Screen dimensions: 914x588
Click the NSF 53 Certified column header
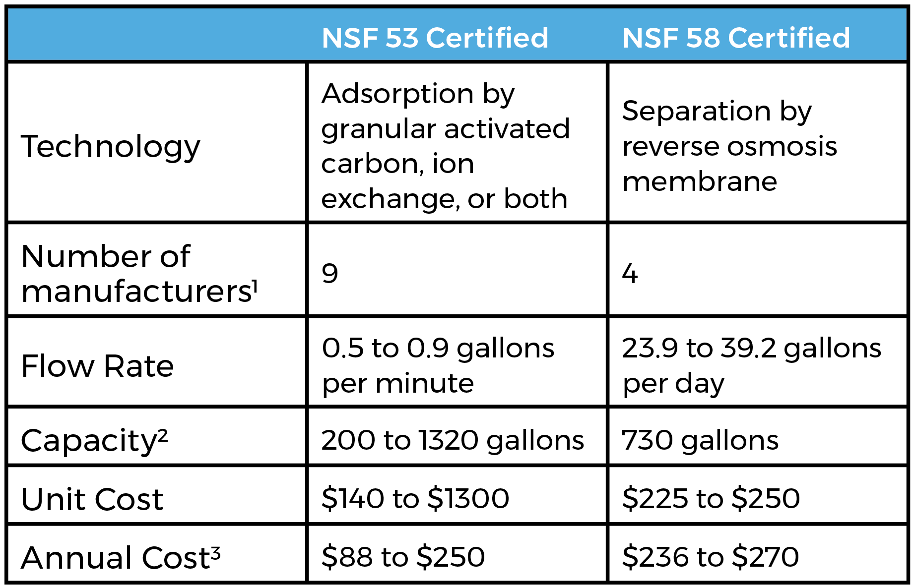coord(435,38)
